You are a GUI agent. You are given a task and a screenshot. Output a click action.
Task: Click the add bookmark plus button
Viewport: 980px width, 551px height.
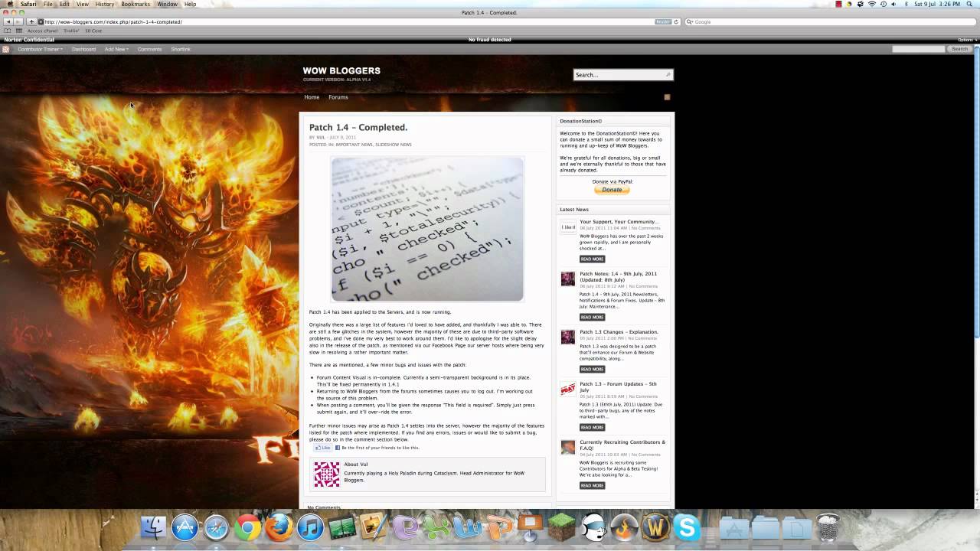(x=31, y=21)
